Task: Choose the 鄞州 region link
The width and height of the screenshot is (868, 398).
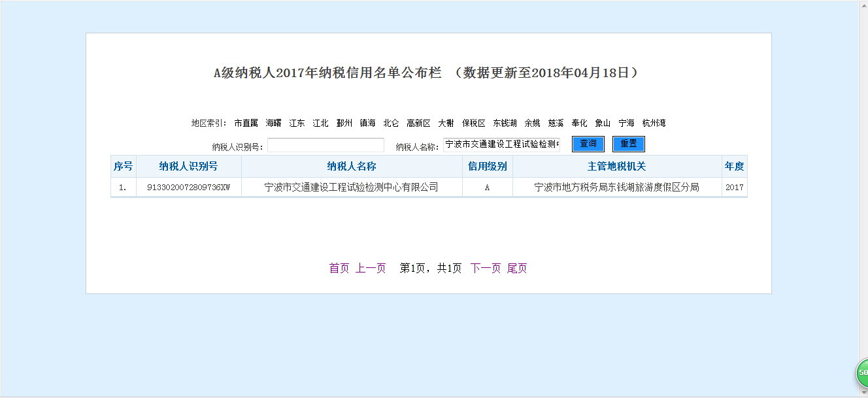Action: tap(344, 123)
